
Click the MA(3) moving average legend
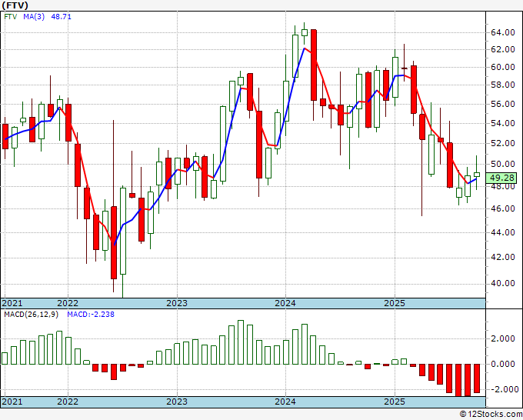pyautogui.click(x=34, y=17)
